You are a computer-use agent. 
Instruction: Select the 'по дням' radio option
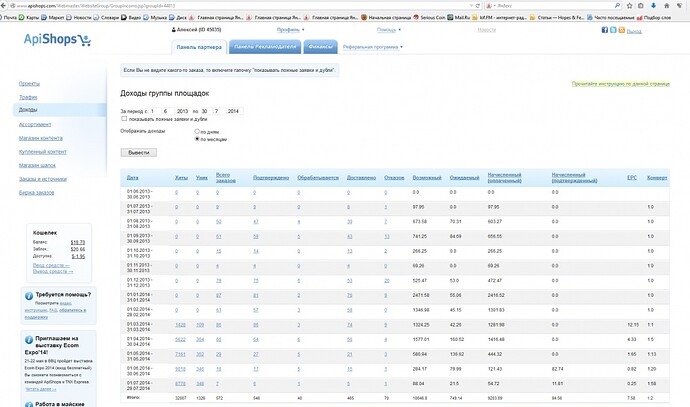[x=197, y=131]
